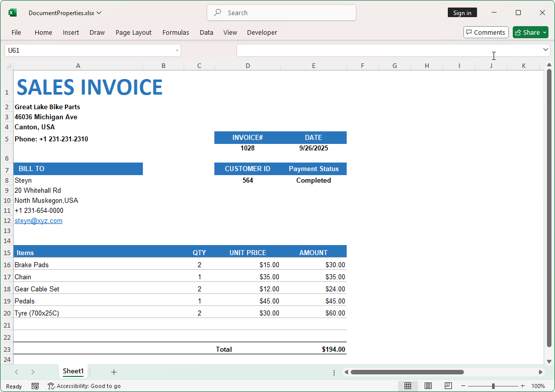The width and height of the screenshot is (555, 392).
Task: Open the Comments pane
Action: [485, 32]
